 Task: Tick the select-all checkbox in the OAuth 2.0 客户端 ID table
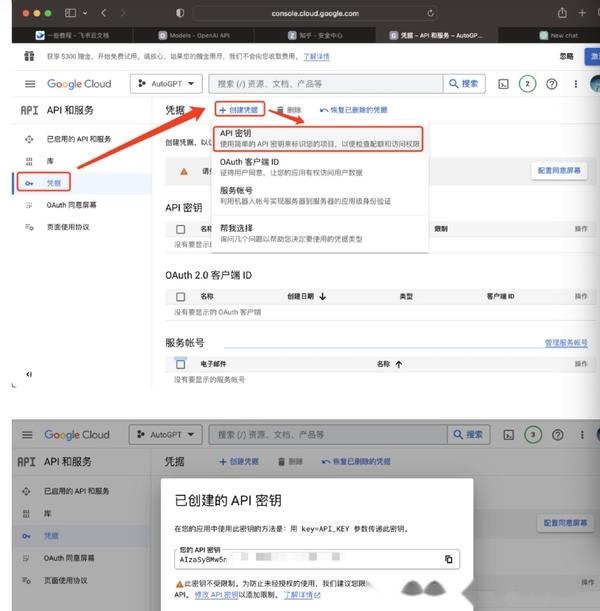[x=180, y=297]
